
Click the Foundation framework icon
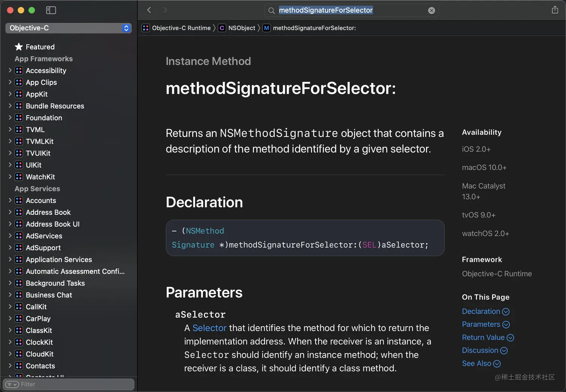pyautogui.click(x=19, y=117)
